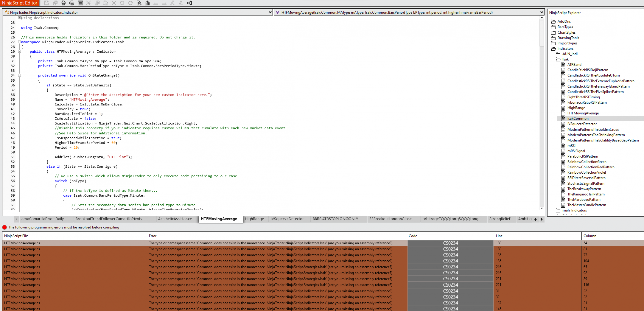Open the member method dropdown at top

[541, 12]
